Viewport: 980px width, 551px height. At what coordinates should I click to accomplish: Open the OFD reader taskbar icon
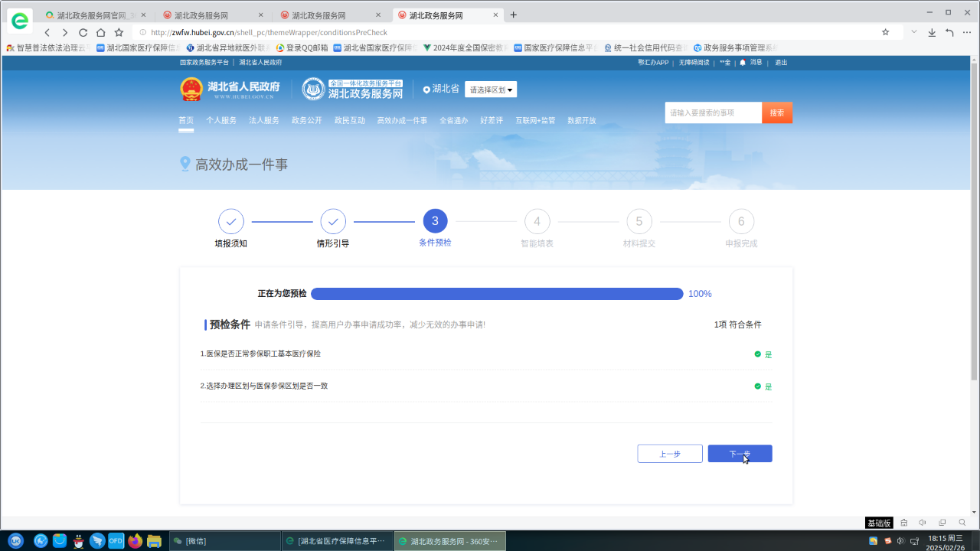click(x=116, y=541)
